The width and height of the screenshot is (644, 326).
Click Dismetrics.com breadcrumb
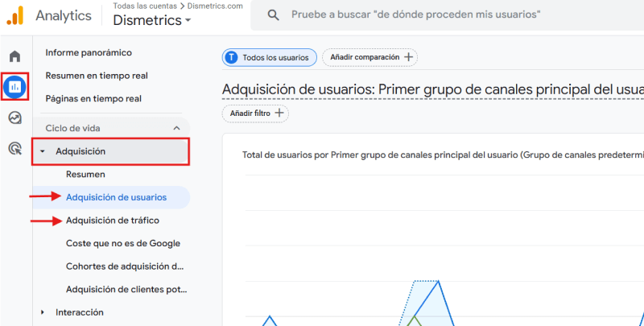tap(215, 6)
